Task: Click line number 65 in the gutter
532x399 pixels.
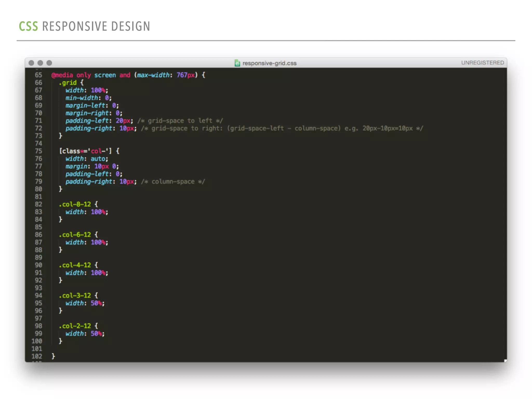Action: [x=38, y=75]
